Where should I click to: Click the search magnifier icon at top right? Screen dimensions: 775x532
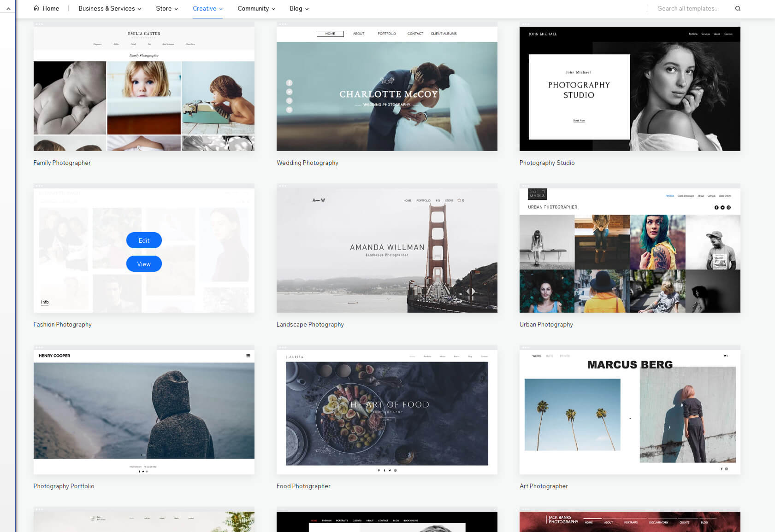point(738,8)
